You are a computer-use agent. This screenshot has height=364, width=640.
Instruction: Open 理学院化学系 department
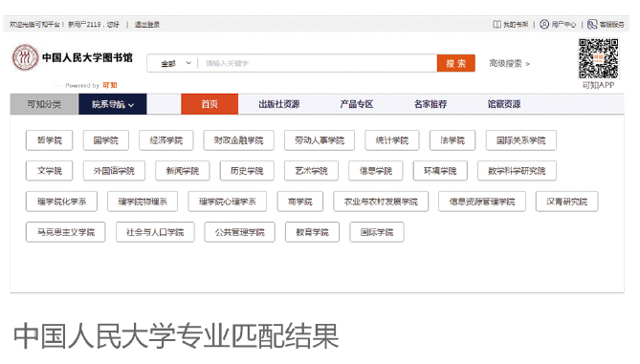point(61,202)
